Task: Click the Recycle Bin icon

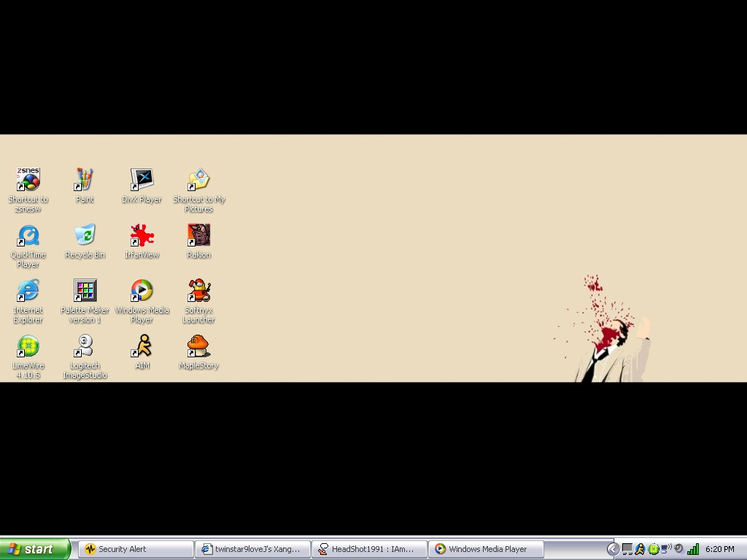Action: pyautogui.click(x=85, y=236)
